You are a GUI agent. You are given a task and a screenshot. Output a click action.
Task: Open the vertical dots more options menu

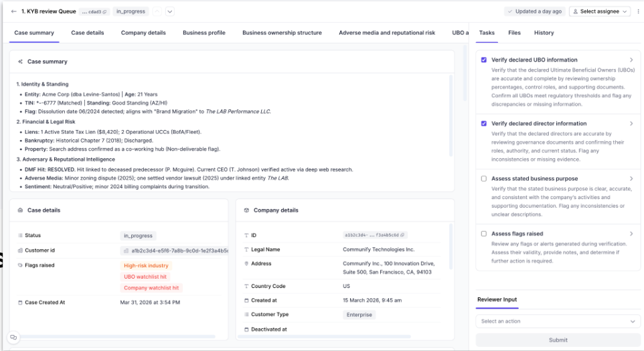coord(638,11)
